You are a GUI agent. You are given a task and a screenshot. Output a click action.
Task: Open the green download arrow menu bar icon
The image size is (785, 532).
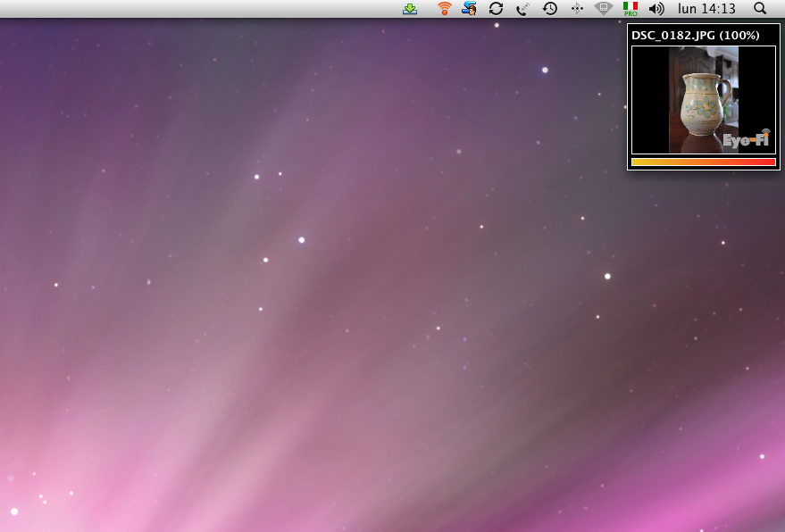coord(410,9)
